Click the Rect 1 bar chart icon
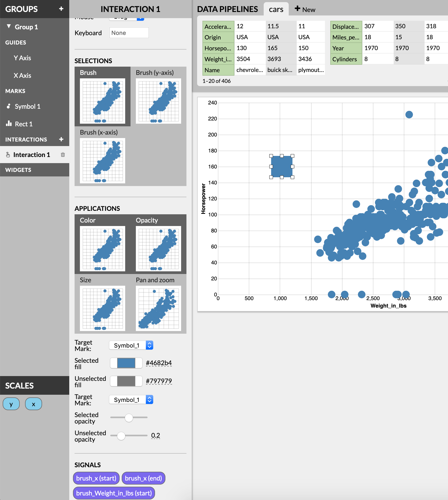 (x=9, y=123)
